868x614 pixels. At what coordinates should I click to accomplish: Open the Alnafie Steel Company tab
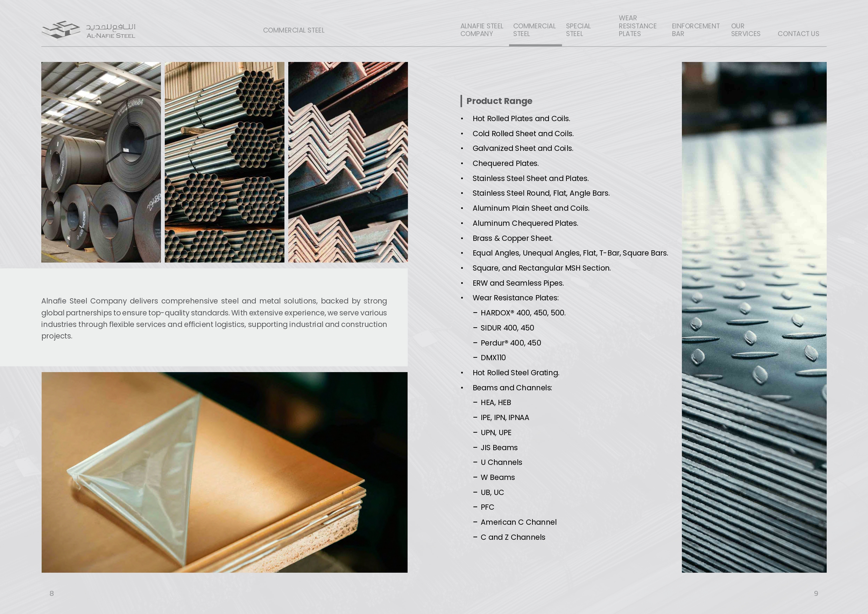pos(481,30)
